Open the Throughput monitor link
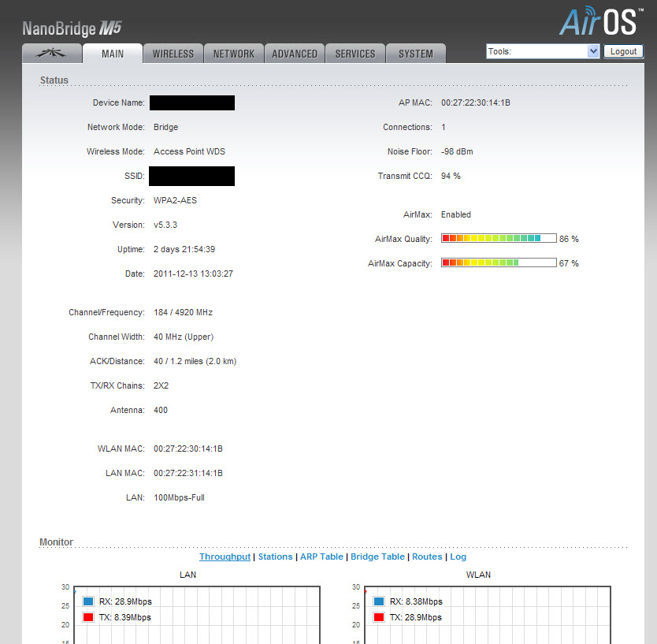657x644 pixels. (x=225, y=557)
